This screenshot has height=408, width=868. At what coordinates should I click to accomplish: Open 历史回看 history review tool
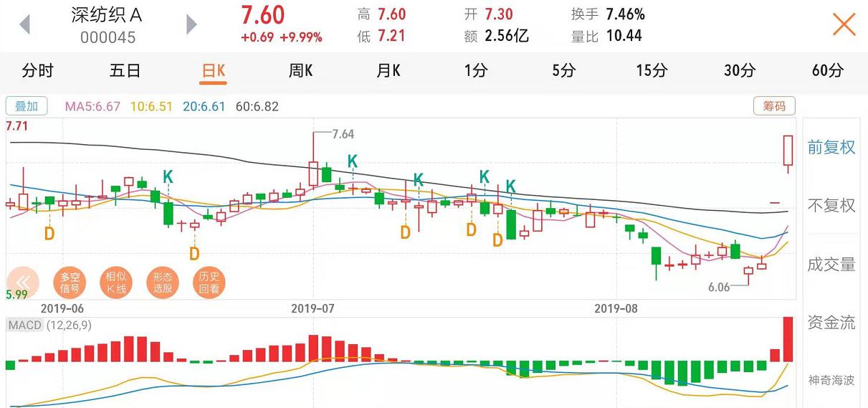(x=209, y=283)
